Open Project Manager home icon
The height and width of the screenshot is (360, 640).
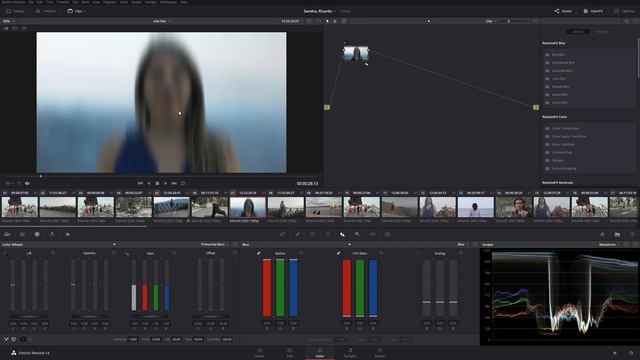[x=615, y=353]
